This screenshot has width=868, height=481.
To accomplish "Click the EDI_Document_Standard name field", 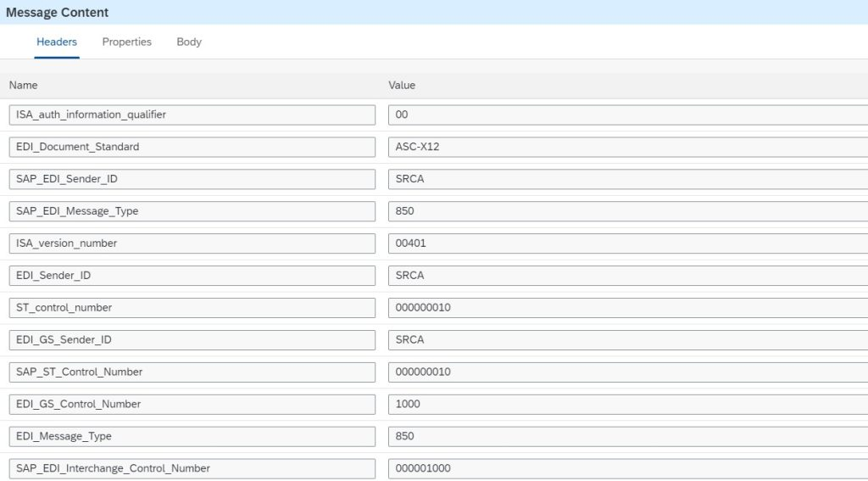I will click(x=192, y=147).
